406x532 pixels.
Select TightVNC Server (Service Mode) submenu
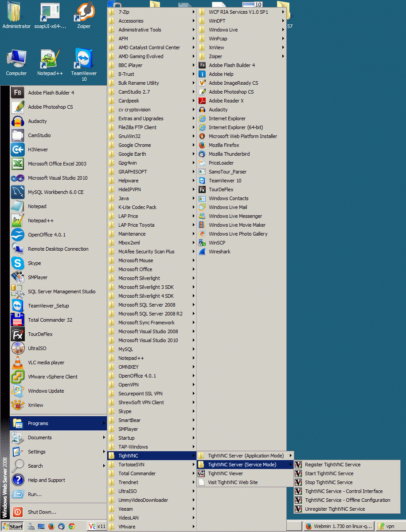click(245, 465)
